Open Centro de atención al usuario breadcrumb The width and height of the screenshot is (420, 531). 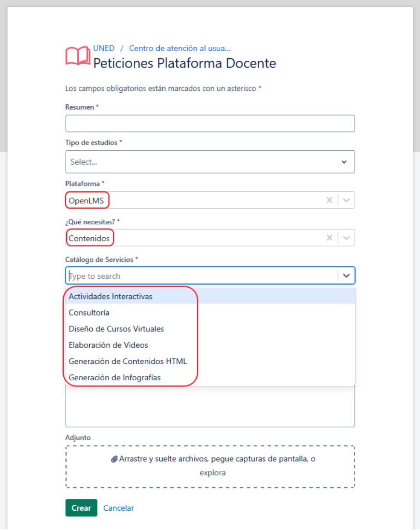(180, 48)
